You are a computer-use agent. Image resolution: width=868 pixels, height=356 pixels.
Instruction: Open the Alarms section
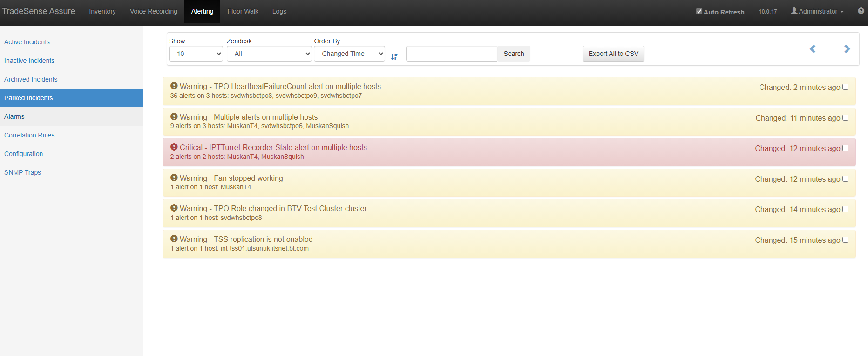point(71,116)
